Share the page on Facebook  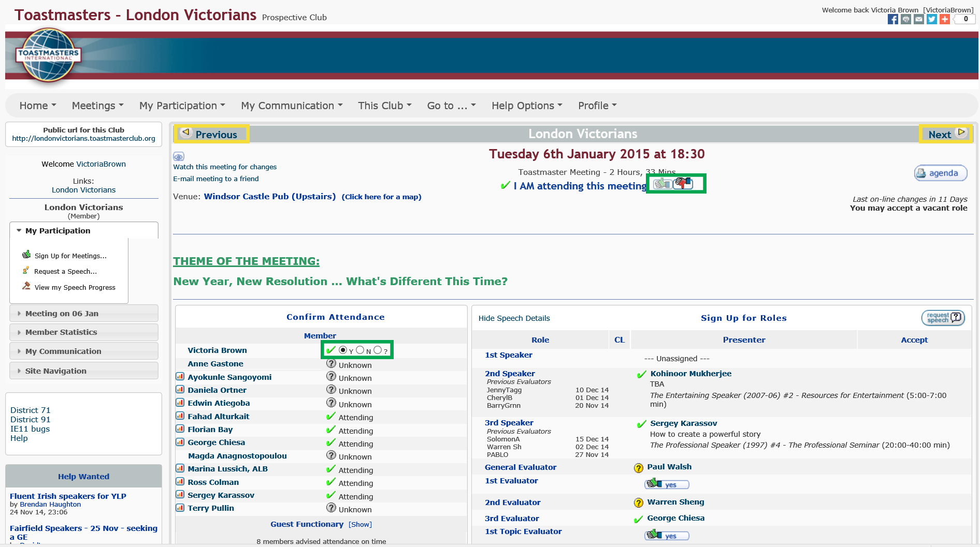point(892,19)
